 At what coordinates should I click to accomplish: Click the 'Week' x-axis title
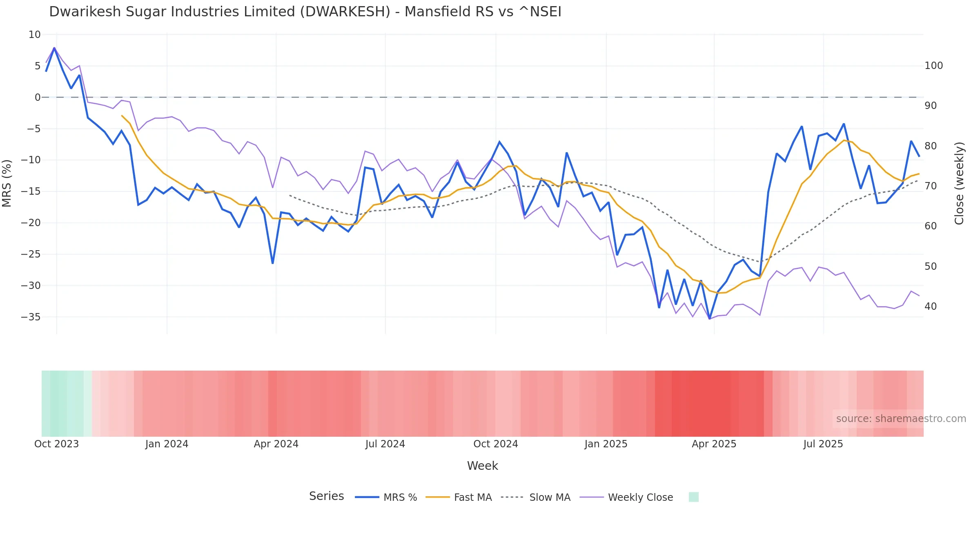click(x=482, y=466)
